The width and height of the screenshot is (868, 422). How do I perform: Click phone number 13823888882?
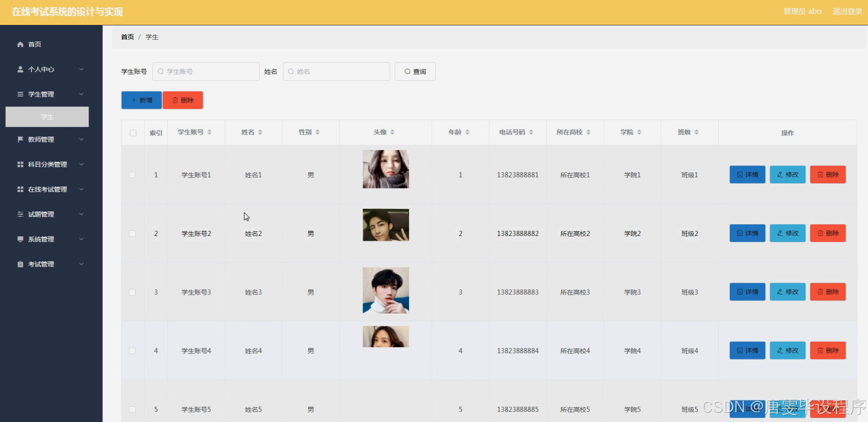click(x=518, y=234)
